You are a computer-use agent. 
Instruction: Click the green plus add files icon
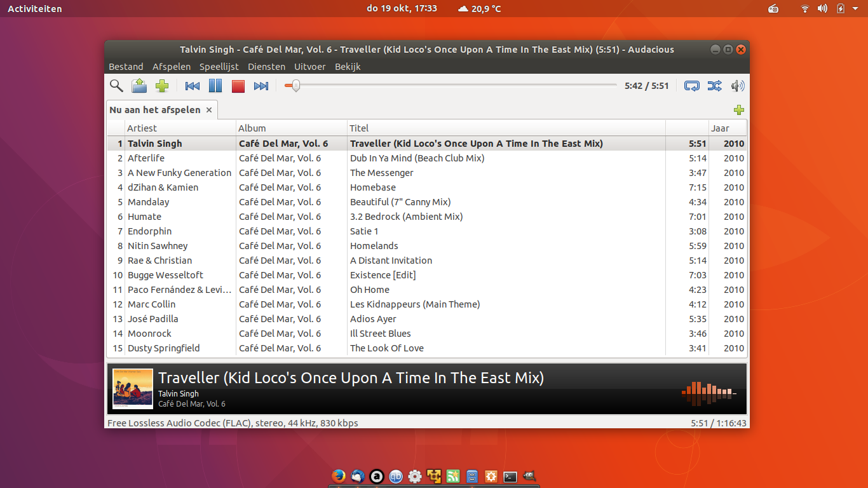click(162, 86)
